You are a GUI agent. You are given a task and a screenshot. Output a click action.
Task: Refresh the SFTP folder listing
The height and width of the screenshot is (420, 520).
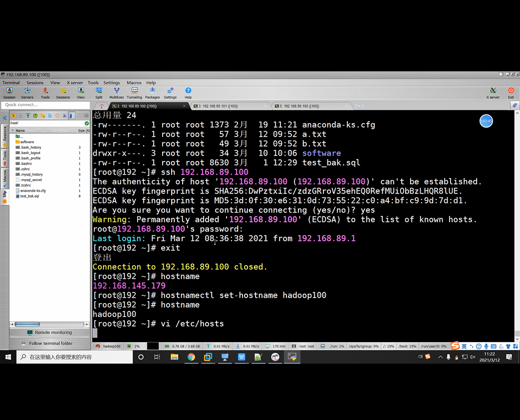35,116
